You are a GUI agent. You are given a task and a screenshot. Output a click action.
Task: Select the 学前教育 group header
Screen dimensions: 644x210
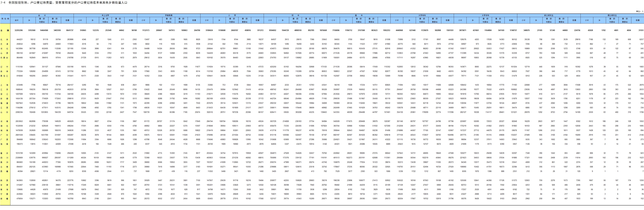168,15
